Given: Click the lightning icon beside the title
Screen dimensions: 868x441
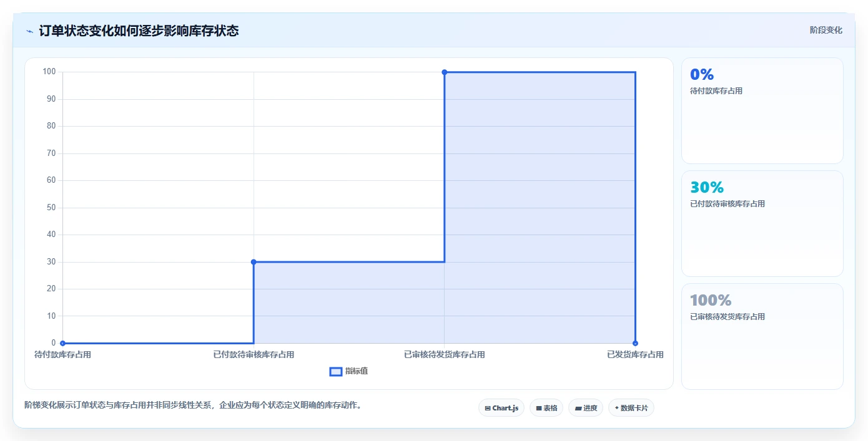Looking at the screenshot, I should pos(29,31).
